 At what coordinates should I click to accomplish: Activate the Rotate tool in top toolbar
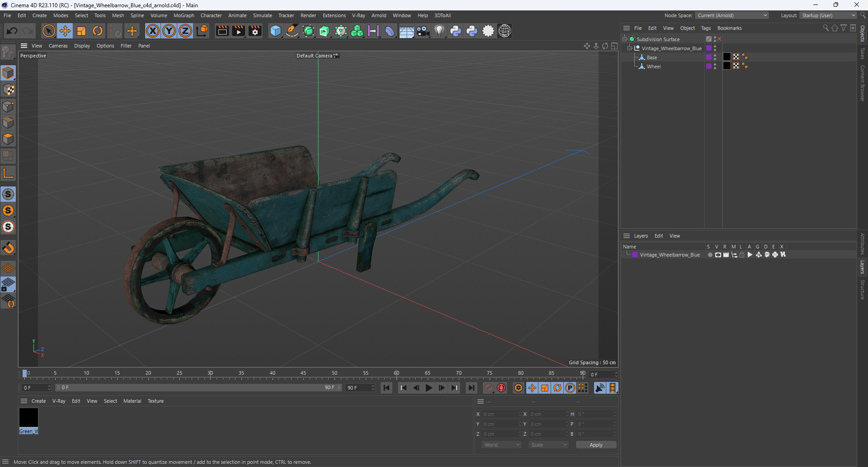(98, 31)
